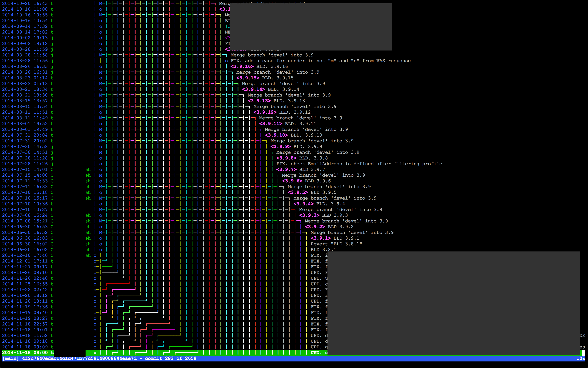Click merge commit dated 2014-06-30 16:52

click(352, 232)
